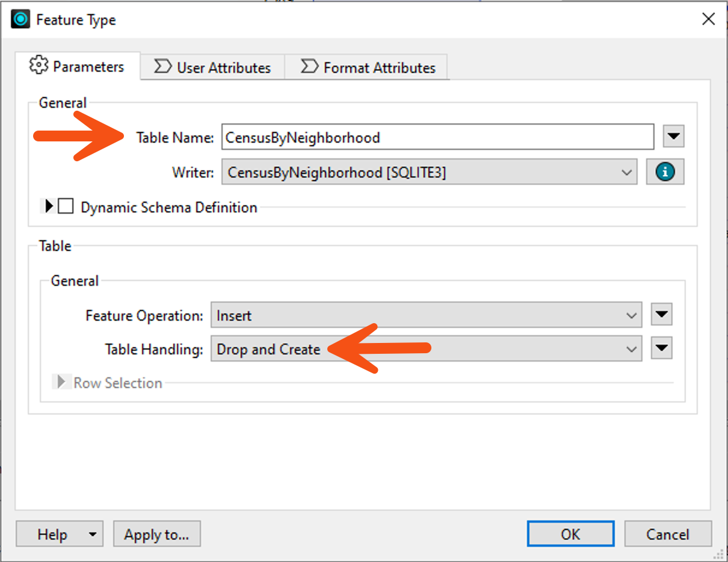Open Table Name parameter options arrow
The height and width of the screenshot is (562, 728).
(x=673, y=137)
